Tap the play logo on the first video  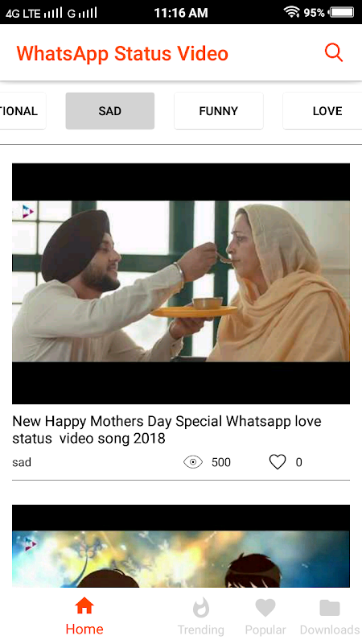tap(27, 212)
